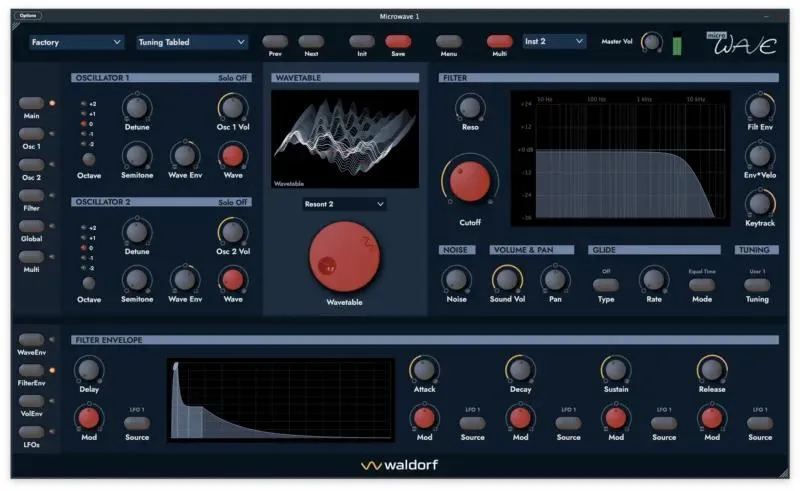The image size is (800, 491).
Task: Click the Sound Vol knob
Action: pyautogui.click(x=507, y=280)
